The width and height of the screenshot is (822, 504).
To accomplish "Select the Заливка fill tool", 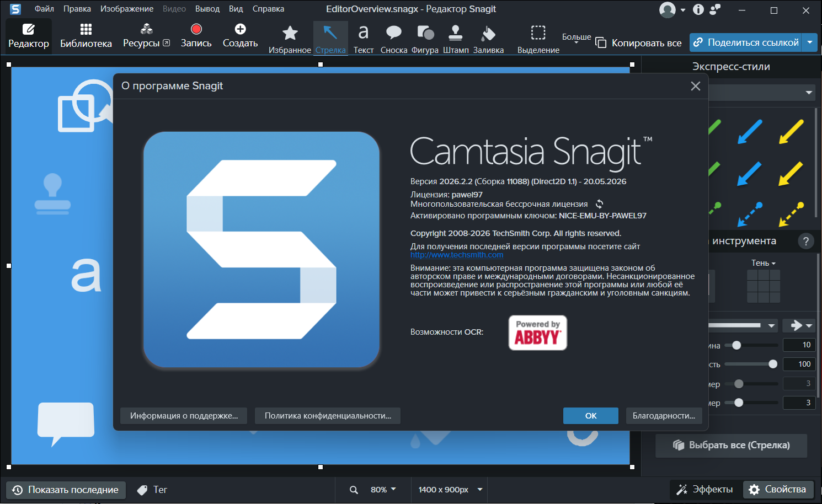I will pyautogui.click(x=488, y=39).
